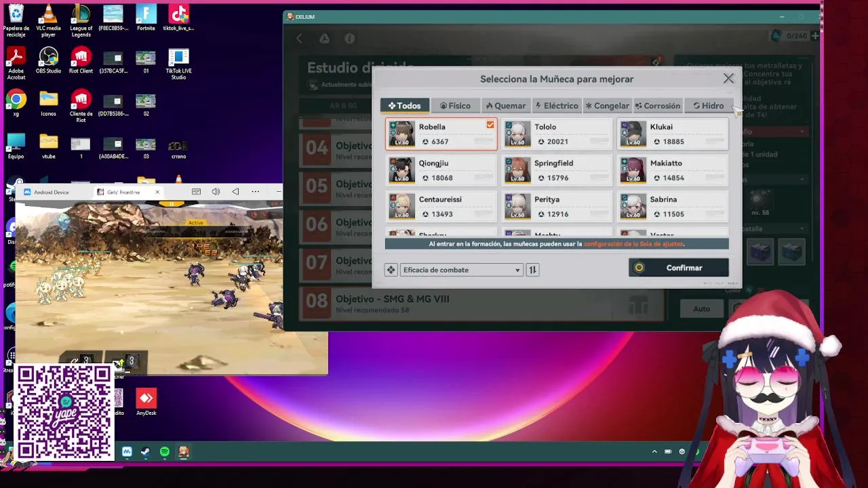
Task: Launch the Riot Client shortcut
Action: (81, 60)
